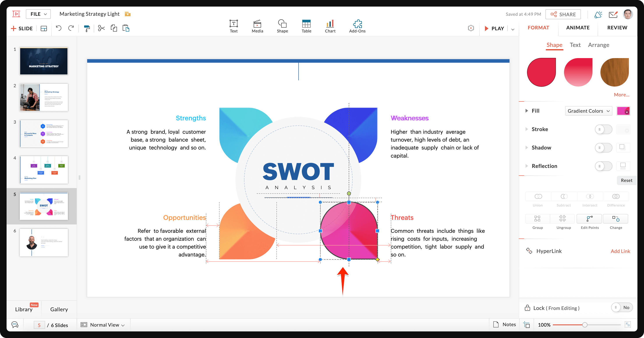This screenshot has height=338, width=644.
Task: Open the comments chat bubble icon
Action: pyautogui.click(x=15, y=325)
